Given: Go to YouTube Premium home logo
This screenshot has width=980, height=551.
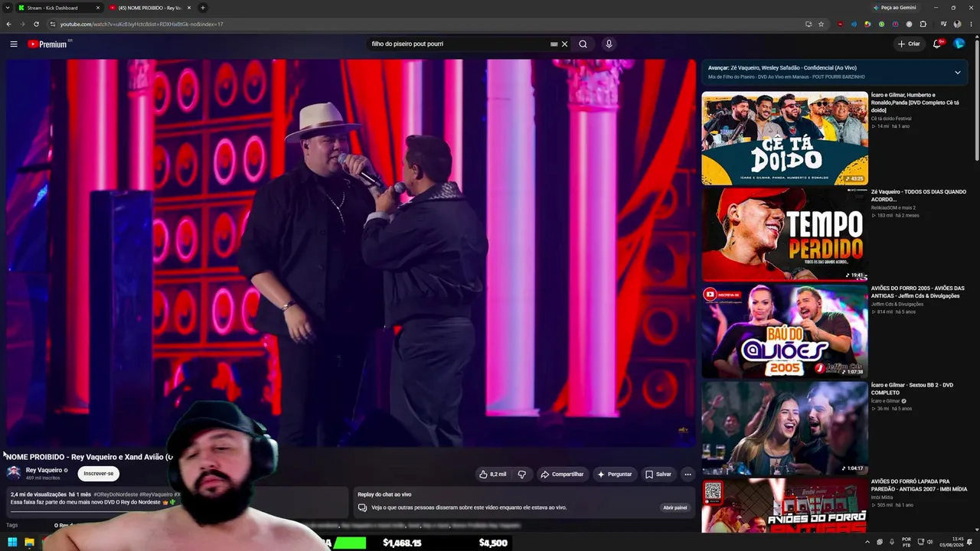Looking at the screenshot, I should click(x=49, y=44).
